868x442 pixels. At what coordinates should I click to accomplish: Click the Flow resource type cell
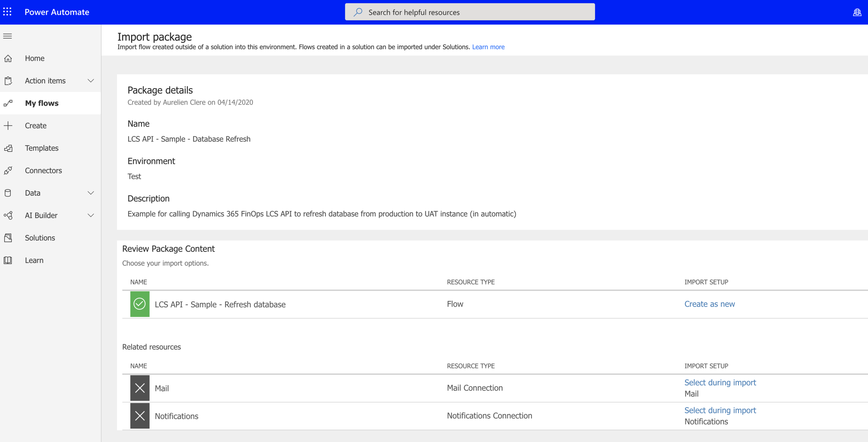[455, 304]
